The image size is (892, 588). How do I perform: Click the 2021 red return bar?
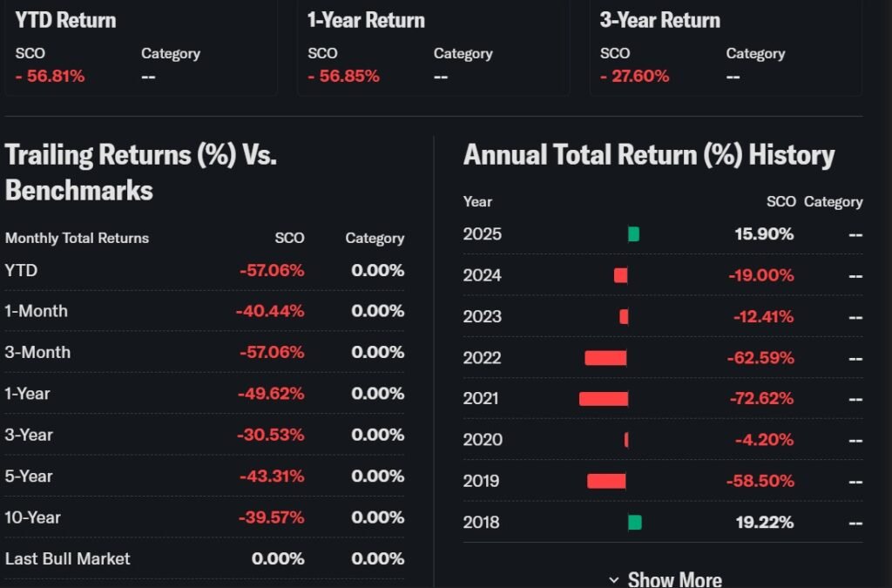pos(603,398)
